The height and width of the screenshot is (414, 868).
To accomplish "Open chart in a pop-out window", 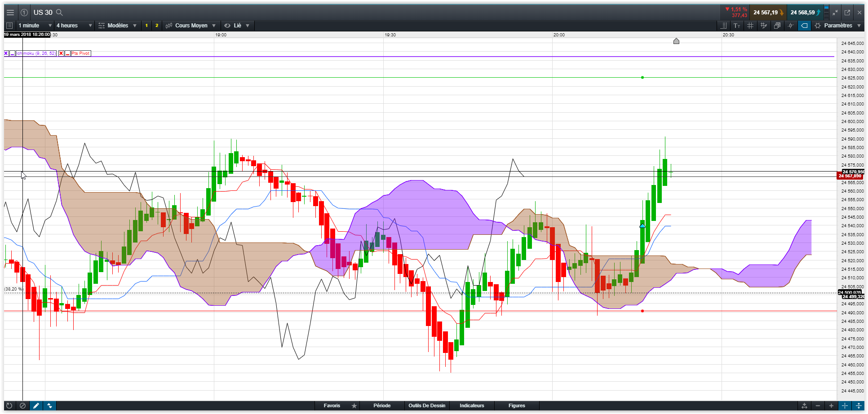I will pyautogui.click(x=847, y=13).
